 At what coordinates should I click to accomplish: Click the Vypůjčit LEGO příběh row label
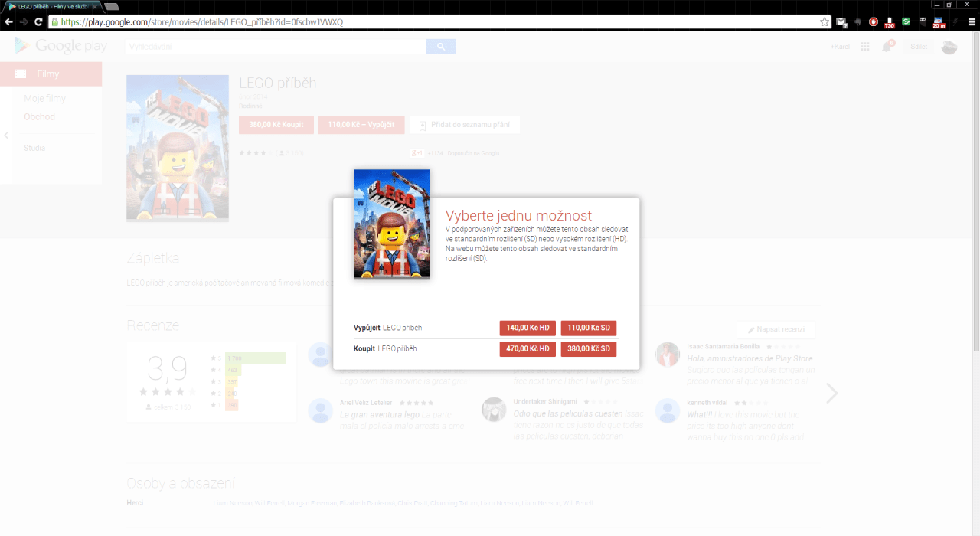[387, 328]
